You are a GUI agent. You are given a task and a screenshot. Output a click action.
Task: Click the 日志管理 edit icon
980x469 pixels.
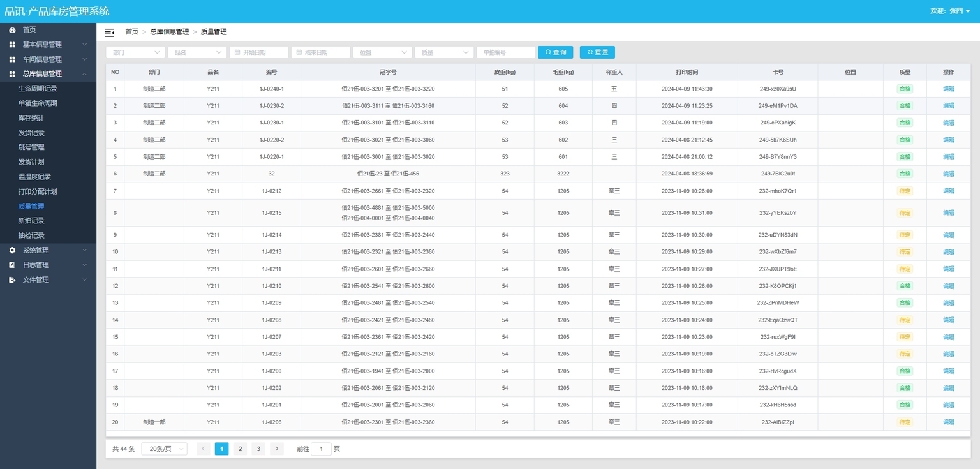point(12,265)
